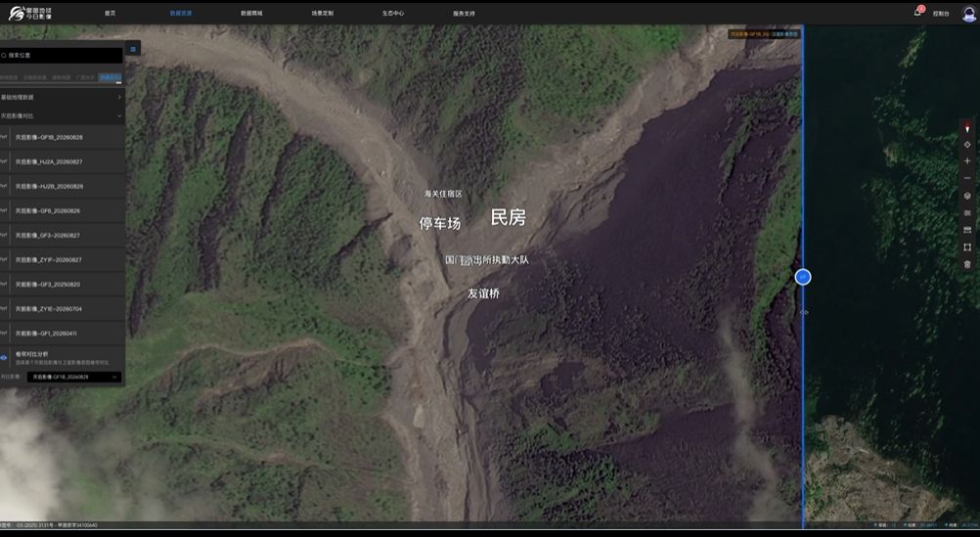980x537 pixels.
Task: Click the compass north icon
Action: [x=967, y=127]
